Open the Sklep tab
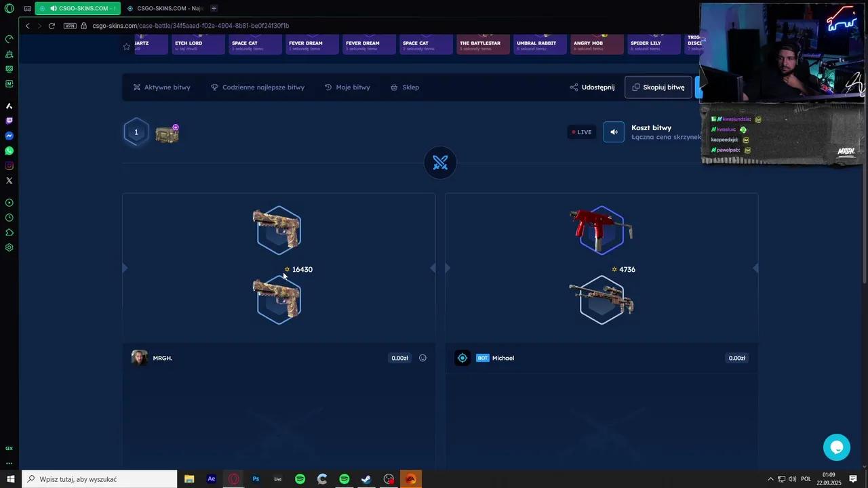Screen dimensions: 868x488 tap(405, 87)
